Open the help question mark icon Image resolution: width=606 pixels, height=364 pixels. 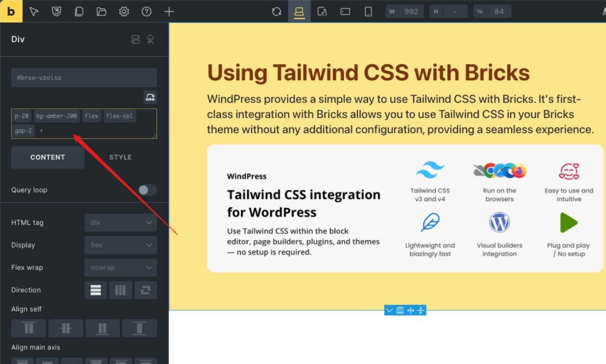point(146,11)
